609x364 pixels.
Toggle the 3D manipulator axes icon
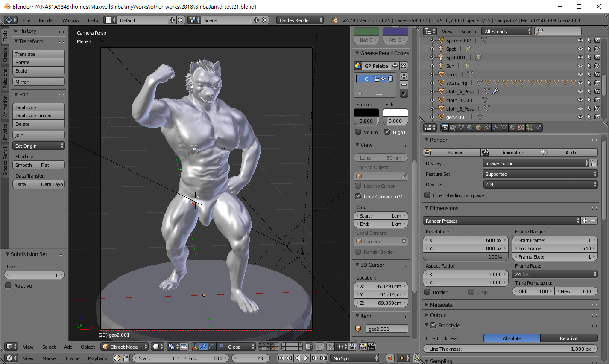195,347
